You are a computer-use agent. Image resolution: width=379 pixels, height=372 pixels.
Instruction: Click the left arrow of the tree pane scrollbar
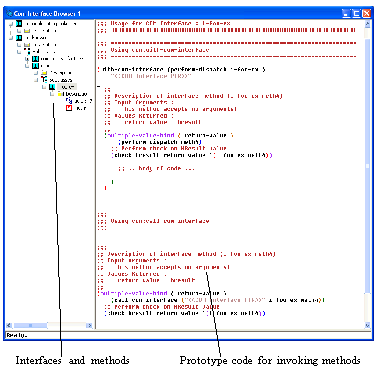point(9,325)
